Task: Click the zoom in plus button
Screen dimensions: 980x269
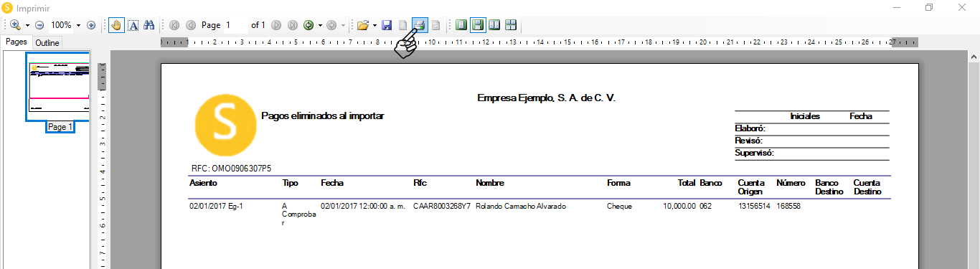Action: tap(91, 25)
